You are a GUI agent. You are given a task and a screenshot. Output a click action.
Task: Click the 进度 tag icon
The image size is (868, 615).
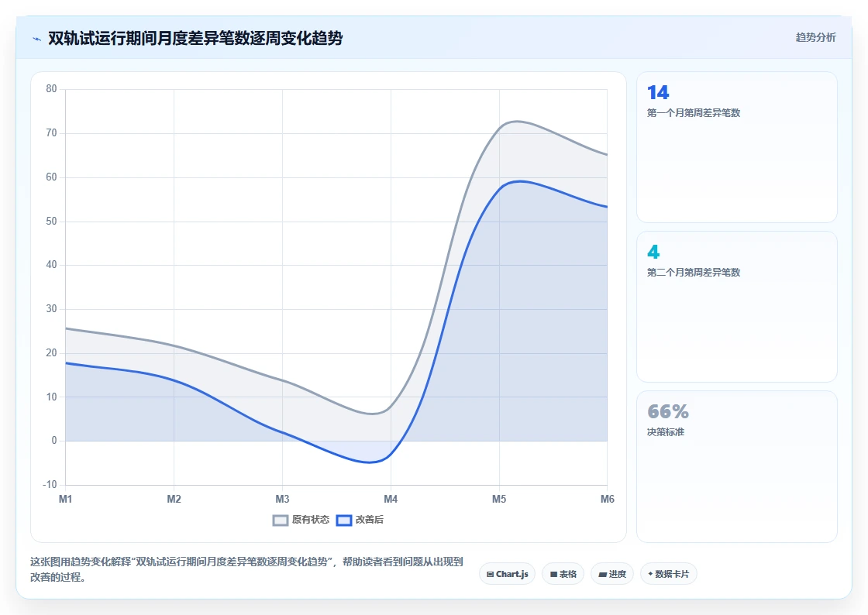coord(602,575)
